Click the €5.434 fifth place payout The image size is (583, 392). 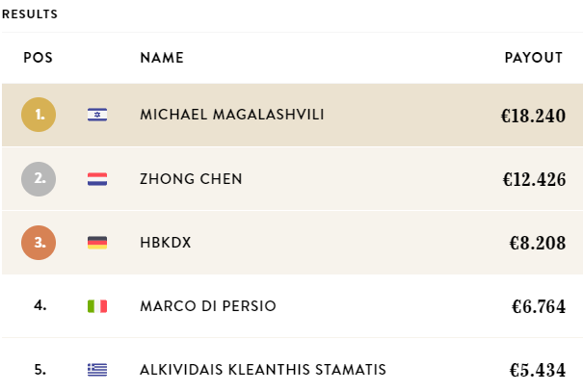click(538, 370)
